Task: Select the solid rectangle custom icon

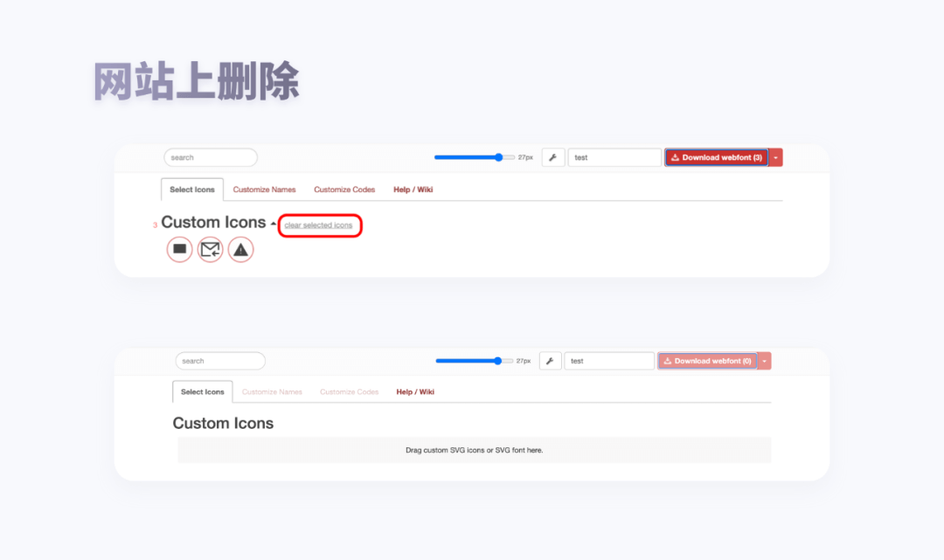Action: pyautogui.click(x=179, y=249)
